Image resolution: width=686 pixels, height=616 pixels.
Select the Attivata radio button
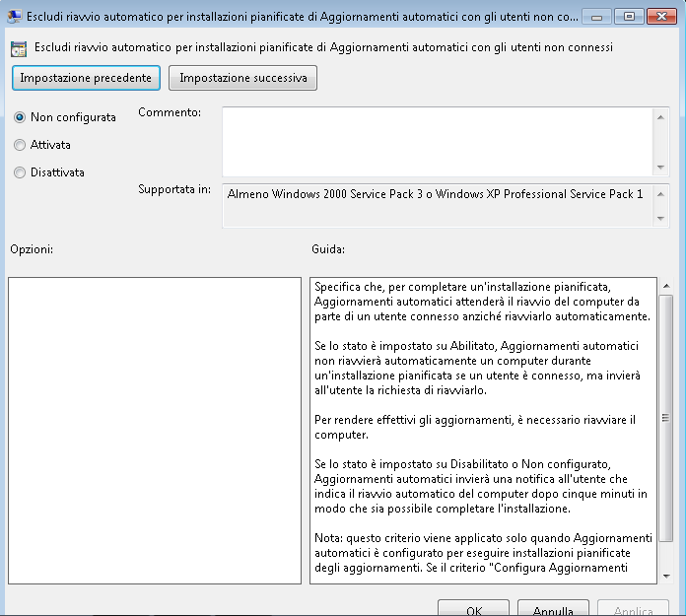point(20,145)
